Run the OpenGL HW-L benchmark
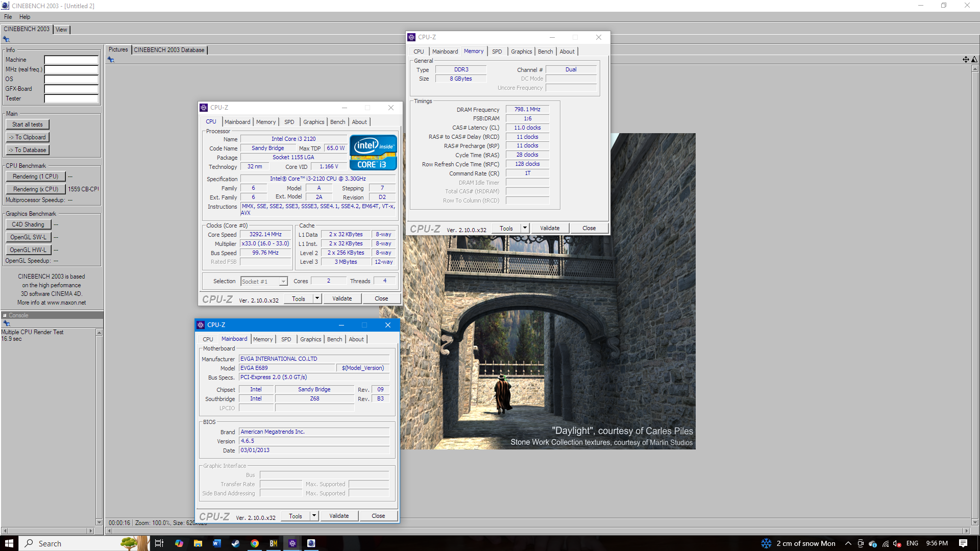This screenshot has width=980, height=551. click(28, 250)
